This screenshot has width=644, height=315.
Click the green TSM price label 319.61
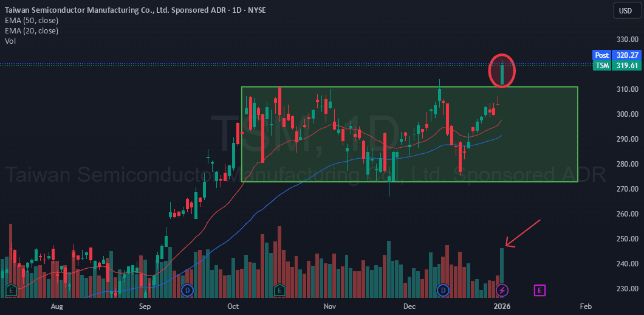[617, 65]
